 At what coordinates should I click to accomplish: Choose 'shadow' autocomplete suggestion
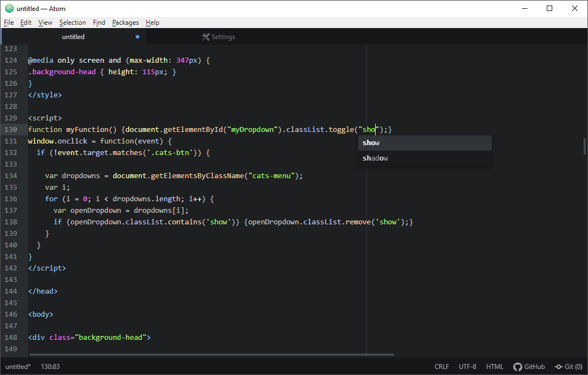point(425,158)
